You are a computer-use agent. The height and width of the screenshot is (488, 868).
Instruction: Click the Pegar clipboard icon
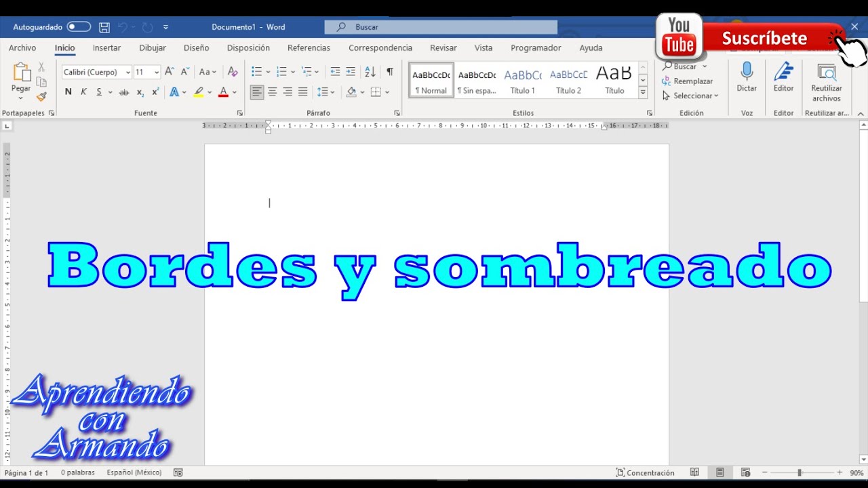point(22,72)
